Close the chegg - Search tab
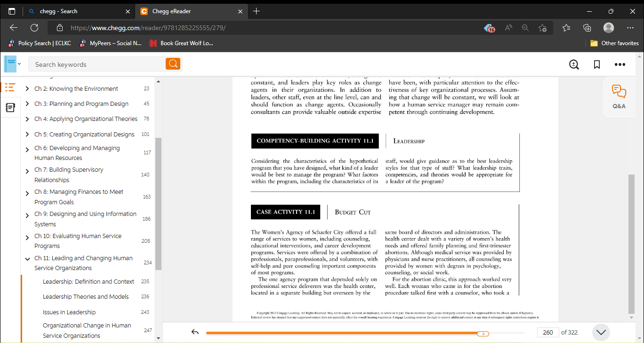 [x=128, y=11]
